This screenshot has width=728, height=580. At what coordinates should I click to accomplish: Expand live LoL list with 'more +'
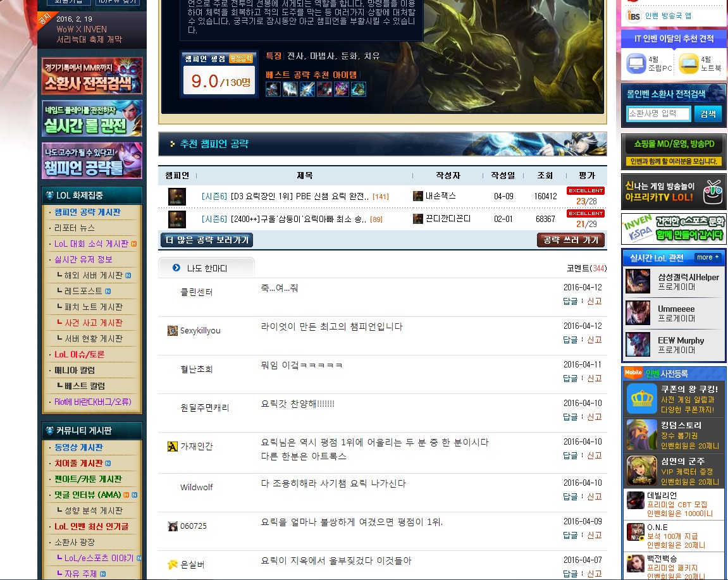[x=708, y=257]
